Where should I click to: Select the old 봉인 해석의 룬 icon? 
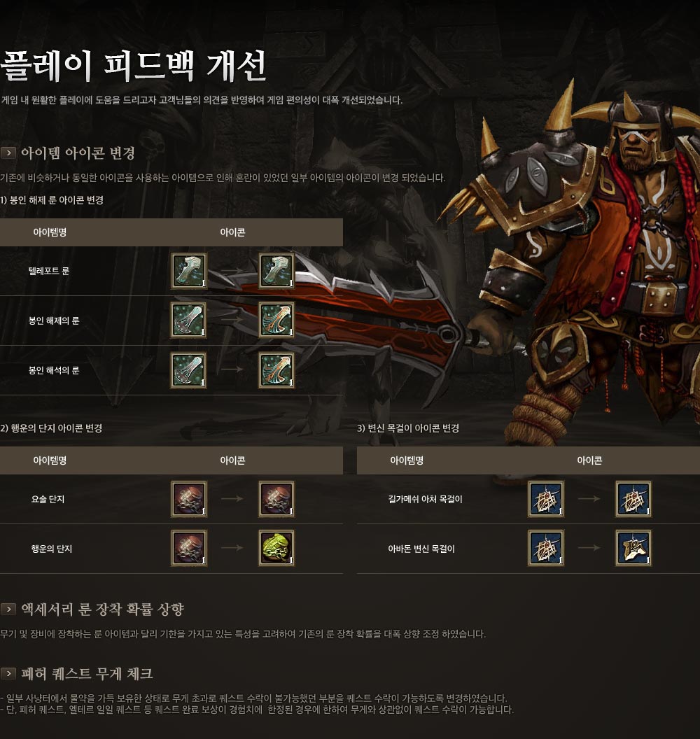(188, 370)
